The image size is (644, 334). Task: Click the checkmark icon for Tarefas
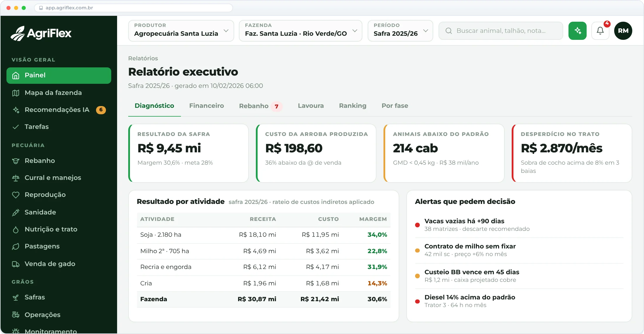pyautogui.click(x=16, y=127)
